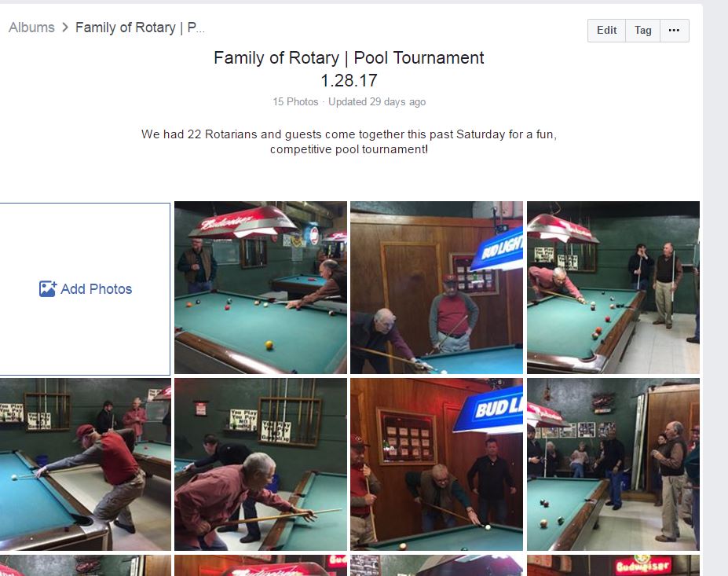Open the photo of the gray-haired man in red shirt aiming his cue
Screen dimensions: 728x576
coord(261,464)
